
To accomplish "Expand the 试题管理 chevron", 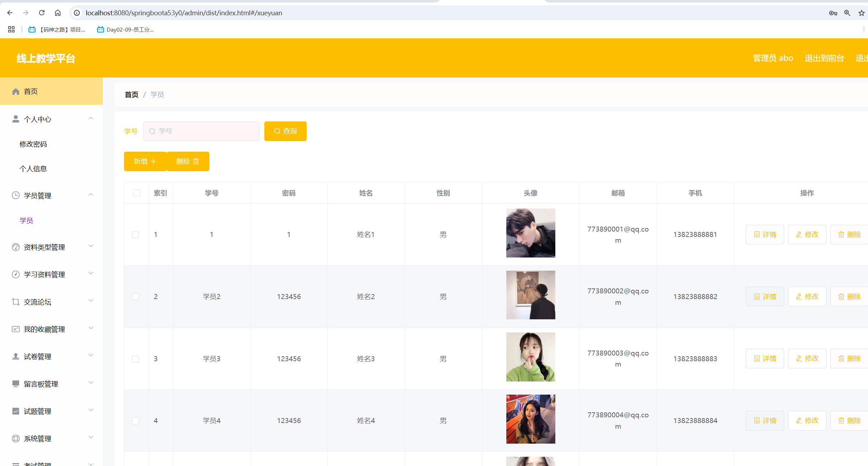I will point(91,410).
